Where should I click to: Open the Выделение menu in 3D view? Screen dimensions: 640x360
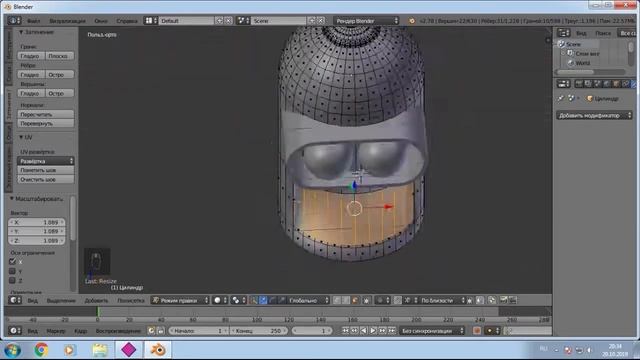[x=61, y=300]
